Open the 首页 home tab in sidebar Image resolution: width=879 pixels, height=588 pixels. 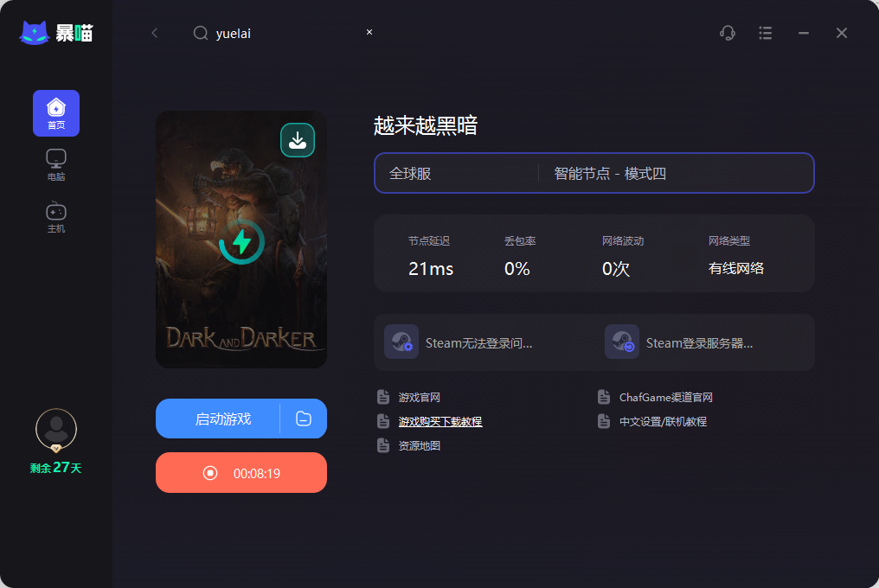[x=56, y=113]
